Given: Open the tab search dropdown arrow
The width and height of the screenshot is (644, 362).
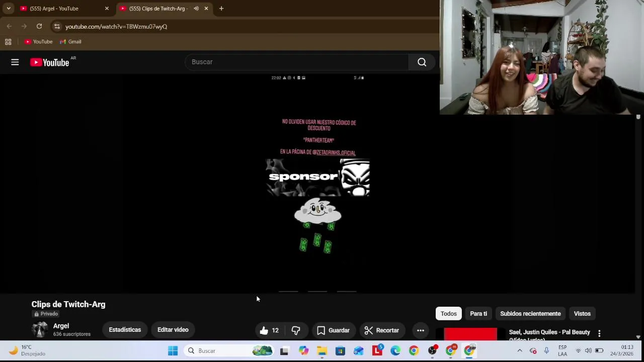Looking at the screenshot, I should (9, 9).
